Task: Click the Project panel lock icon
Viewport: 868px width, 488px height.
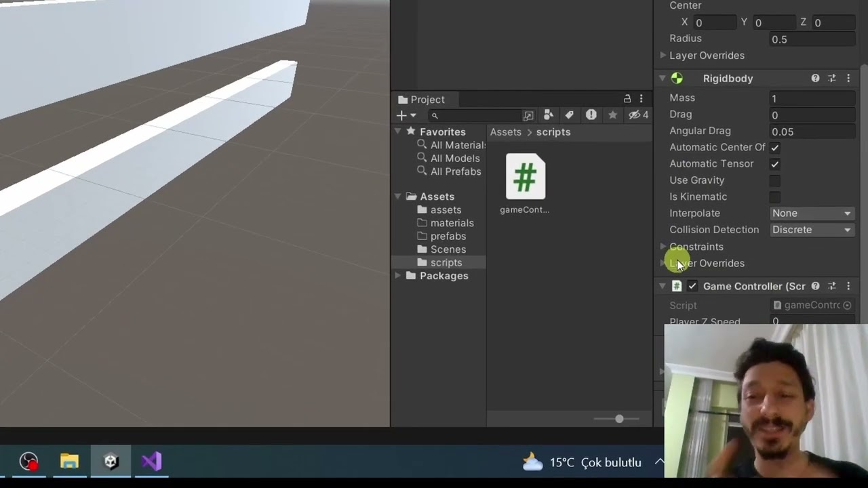Action: tap(627, 99)
